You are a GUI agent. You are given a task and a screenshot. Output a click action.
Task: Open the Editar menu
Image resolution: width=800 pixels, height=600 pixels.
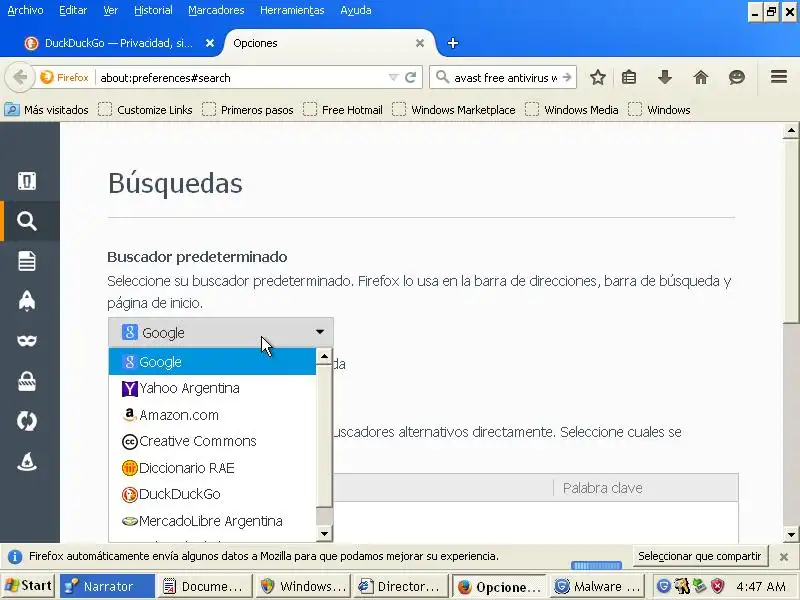[73, 10]
